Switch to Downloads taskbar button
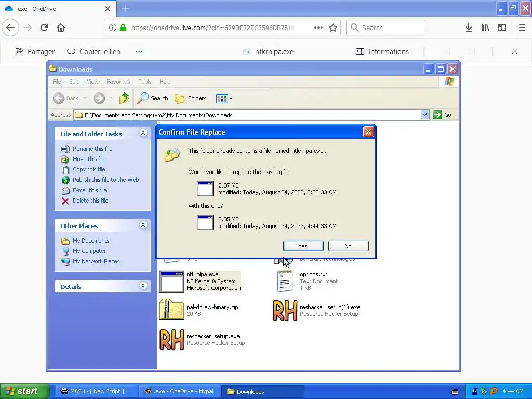 click(x=262, y=391)
